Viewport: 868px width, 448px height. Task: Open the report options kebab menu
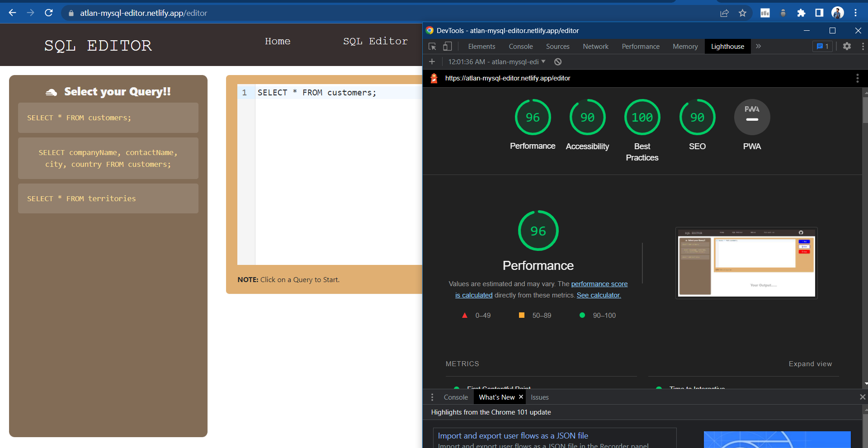pyautogui.click(x=857, y=78)
